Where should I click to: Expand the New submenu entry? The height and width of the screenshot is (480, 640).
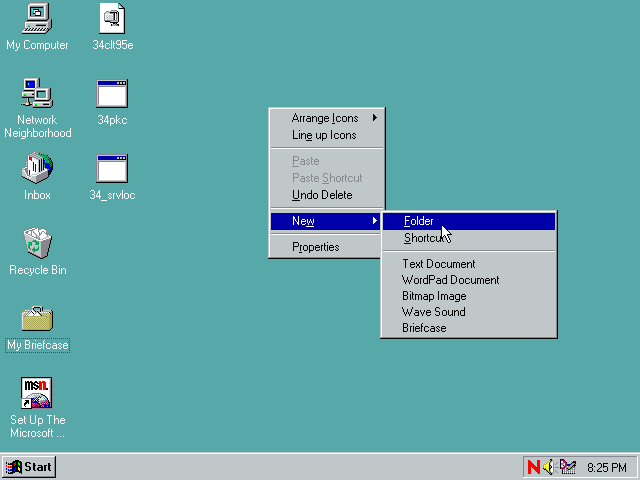coord(325,221)
